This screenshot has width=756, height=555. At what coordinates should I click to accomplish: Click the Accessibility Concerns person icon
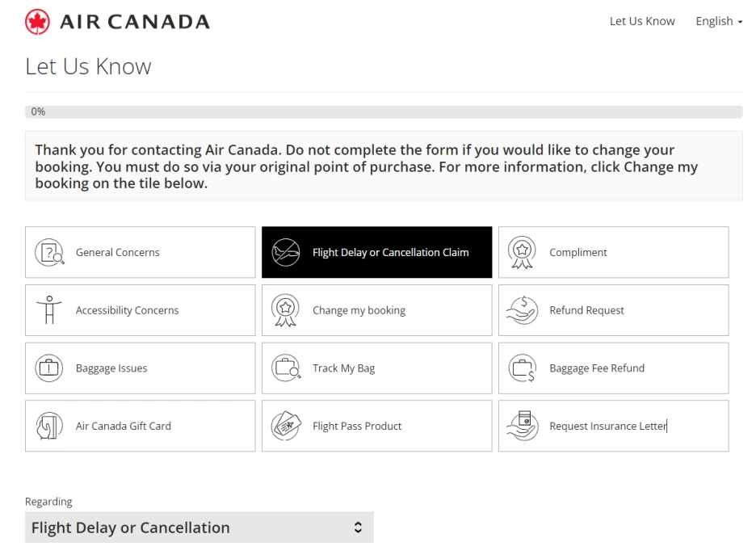coord(49,310)
